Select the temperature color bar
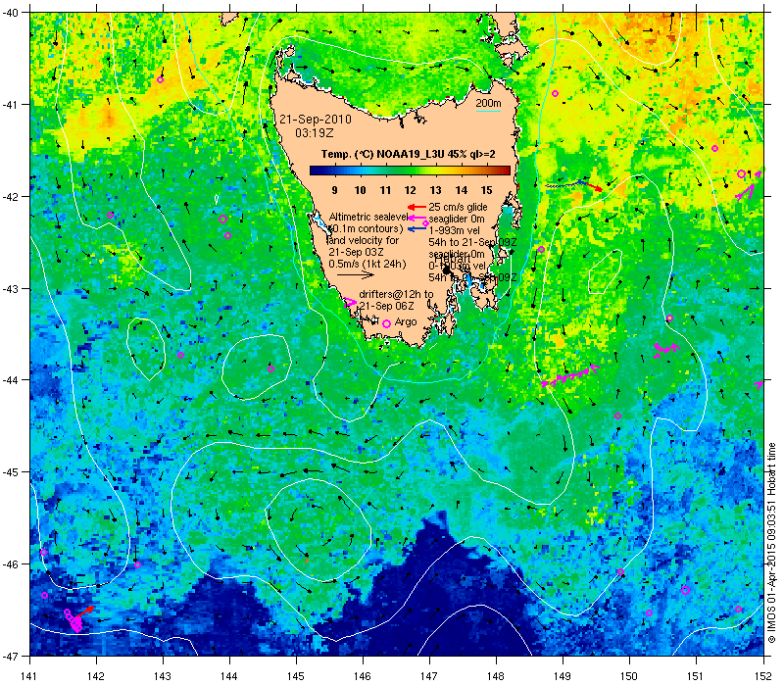784x686 pixels. click(410, 171)
